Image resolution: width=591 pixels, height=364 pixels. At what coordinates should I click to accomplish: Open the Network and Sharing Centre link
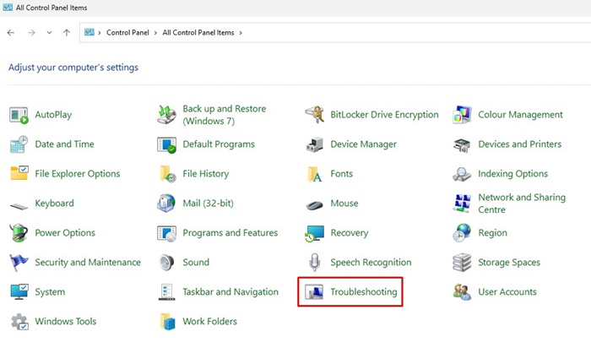(522, 204)
